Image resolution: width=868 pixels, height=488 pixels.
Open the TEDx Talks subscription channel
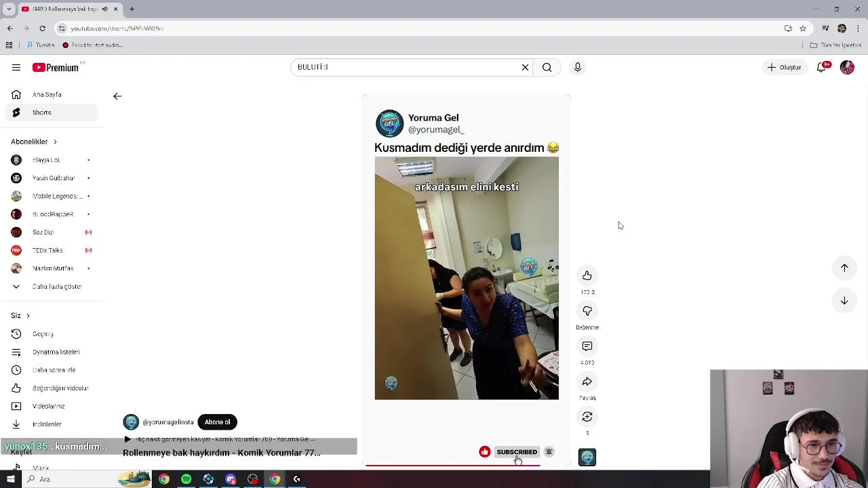coord(52,250)
